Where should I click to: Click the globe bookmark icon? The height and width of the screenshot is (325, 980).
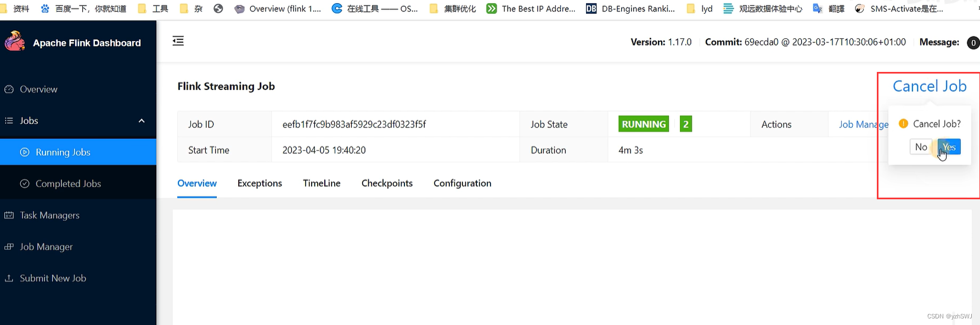coord(218,8)
